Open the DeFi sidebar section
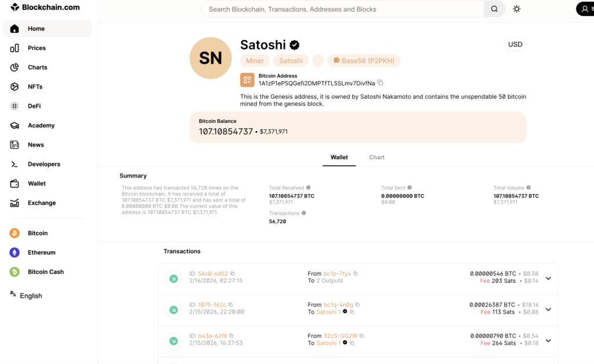The width and height of the screenshot is (594, 364). coord(34,106)
